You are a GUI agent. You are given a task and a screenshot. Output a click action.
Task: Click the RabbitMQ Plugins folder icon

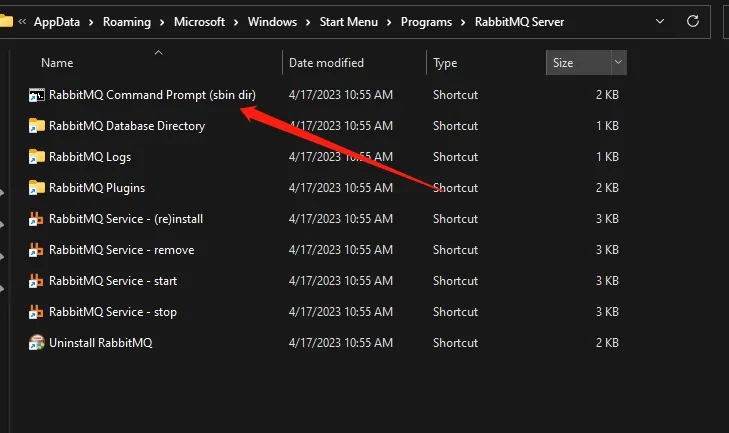37,188
